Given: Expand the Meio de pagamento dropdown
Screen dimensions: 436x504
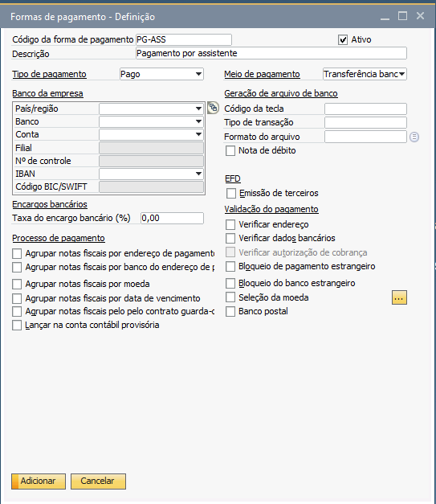Looking at the screenshot, I should click(x=365, y=74).
